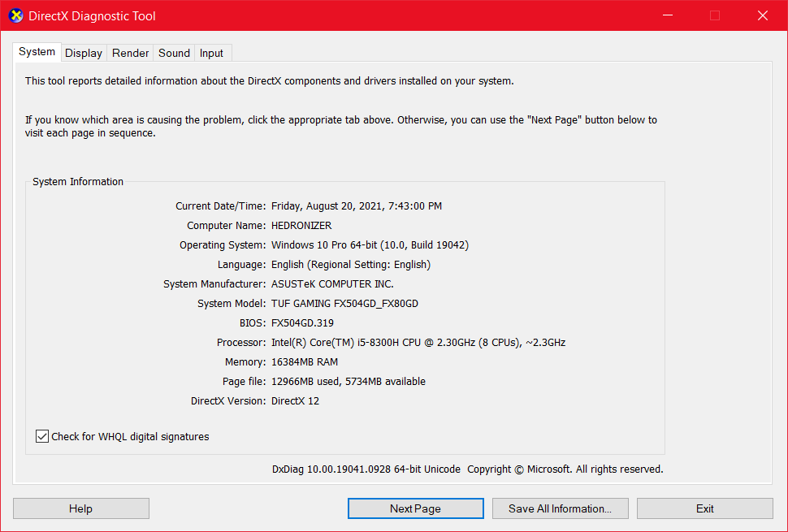The image size is (788, 532).
Task: Click the DirectX Diagnostic Tool window title
Action: point(92,15)
